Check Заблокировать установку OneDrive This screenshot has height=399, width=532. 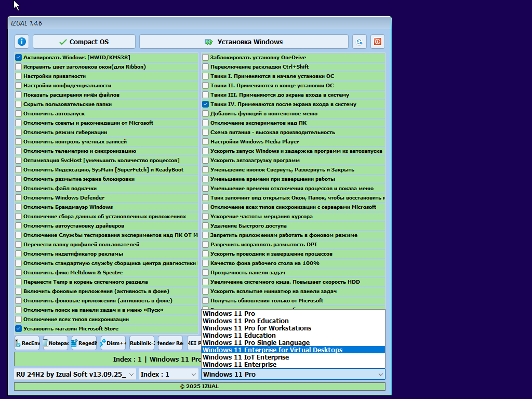[x=205, y=57]
